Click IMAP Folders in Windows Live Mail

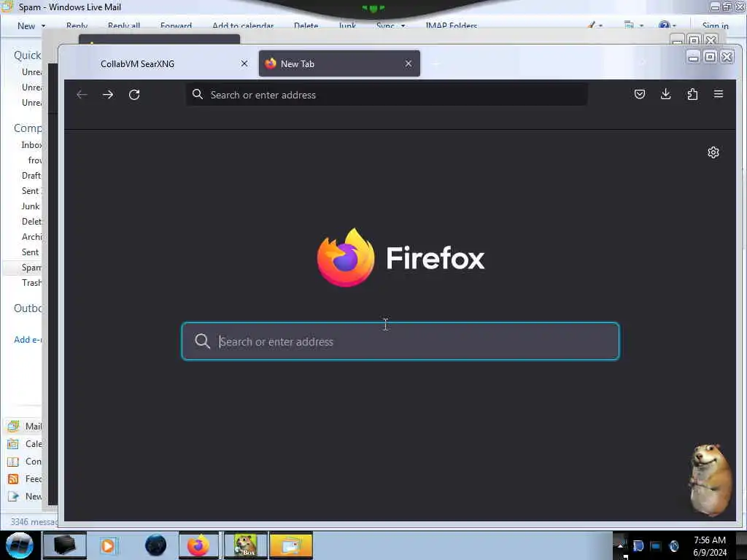tap(451, 26)
